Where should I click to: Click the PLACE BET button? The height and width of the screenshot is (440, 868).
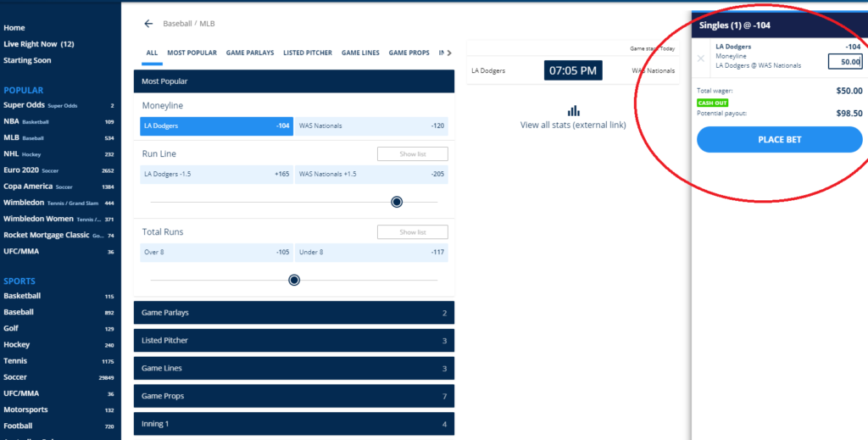coord(780,140)
